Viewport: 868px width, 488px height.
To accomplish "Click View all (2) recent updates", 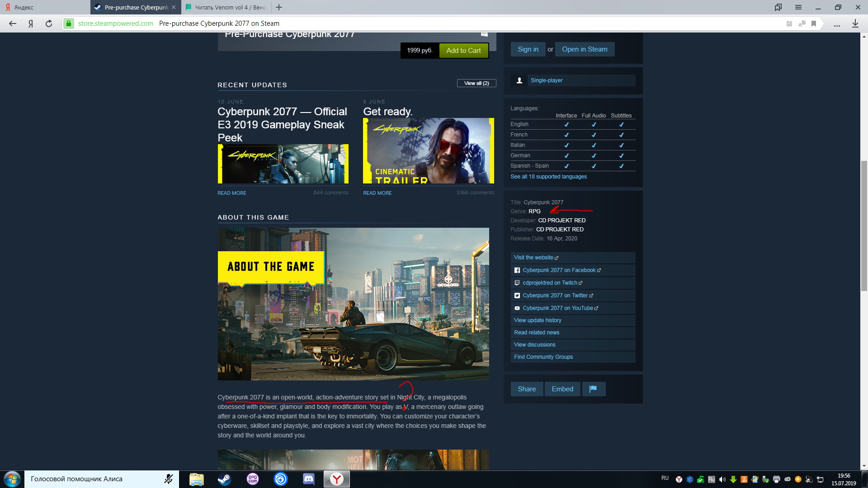I will coord(476,83).
